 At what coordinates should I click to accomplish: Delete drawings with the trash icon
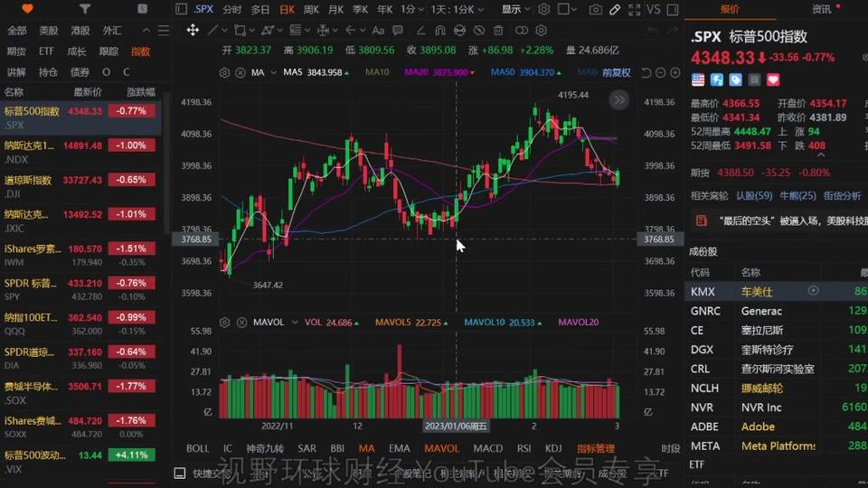tap(498, 30)
